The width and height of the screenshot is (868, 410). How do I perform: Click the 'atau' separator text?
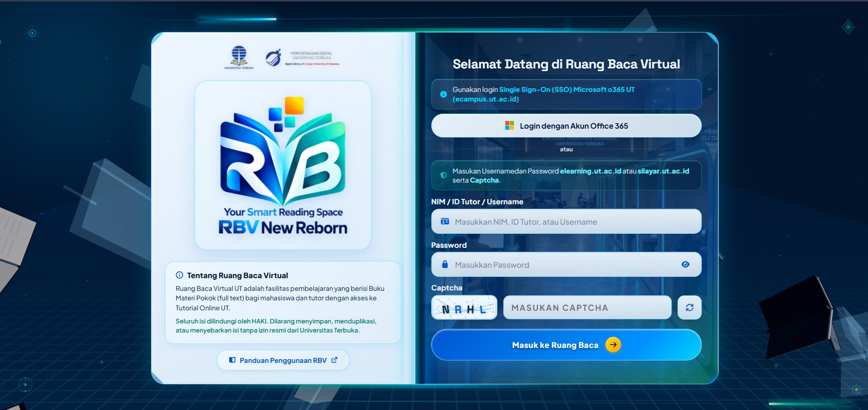coord(566,150)
